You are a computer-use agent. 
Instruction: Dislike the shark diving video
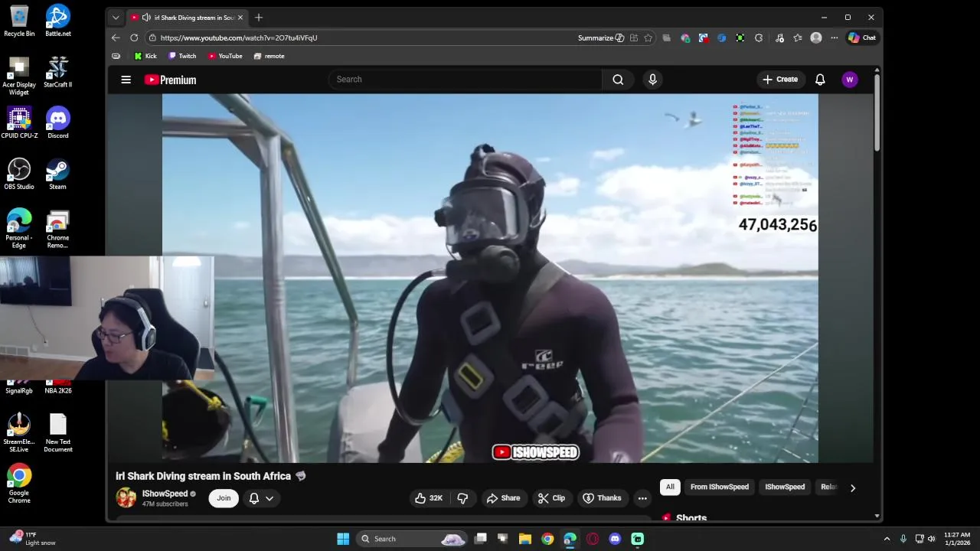point(462,498)
